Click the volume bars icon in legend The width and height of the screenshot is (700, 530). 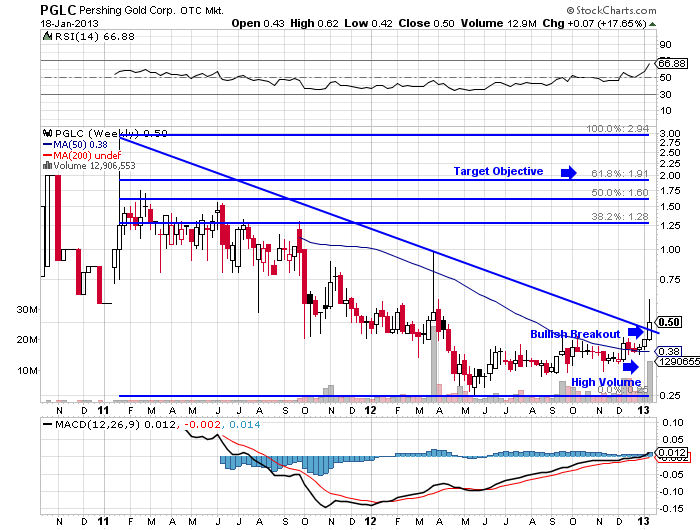(47, 166)
